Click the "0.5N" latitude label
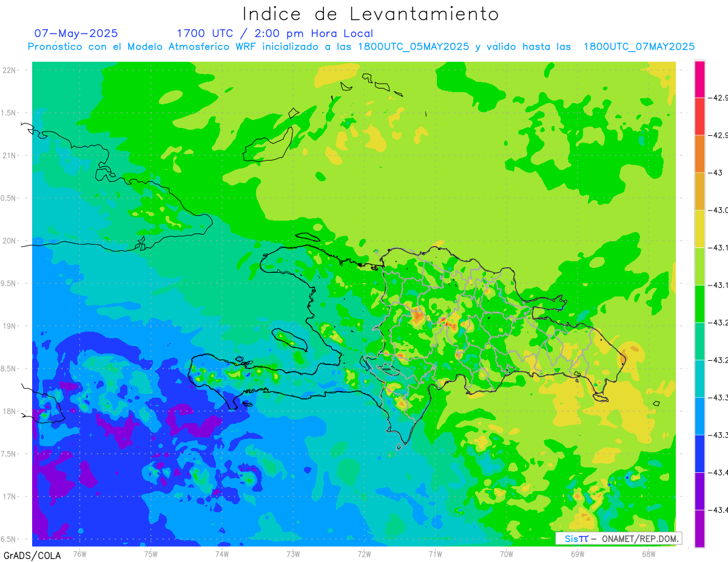 (x=9, y=198)
